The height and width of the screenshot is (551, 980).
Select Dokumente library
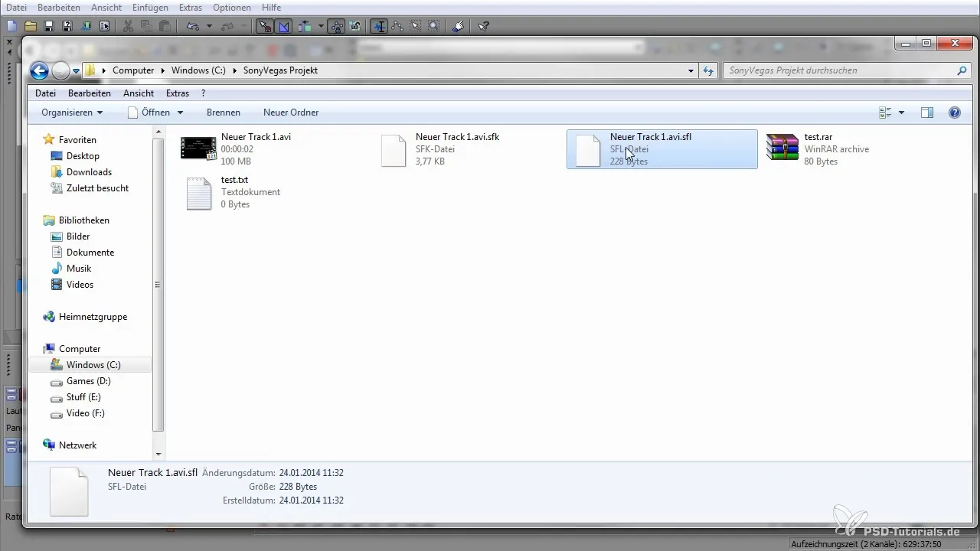point(90,253)
